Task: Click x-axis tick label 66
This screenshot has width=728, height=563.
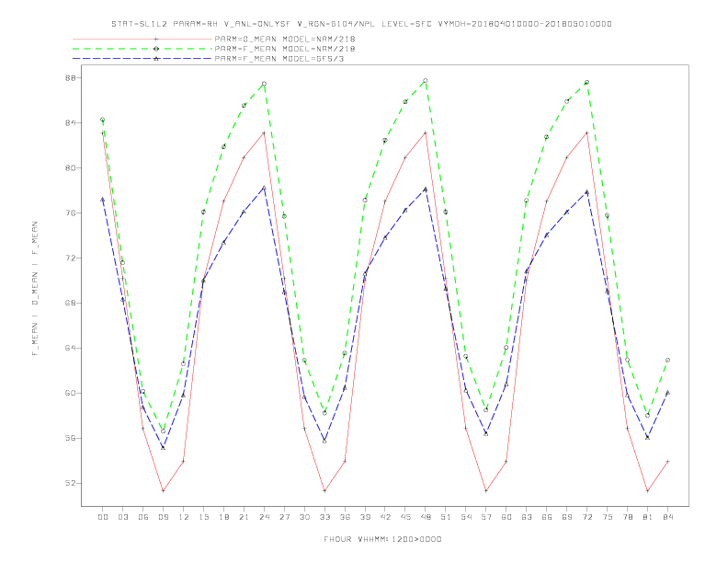Action: point(547,517)
